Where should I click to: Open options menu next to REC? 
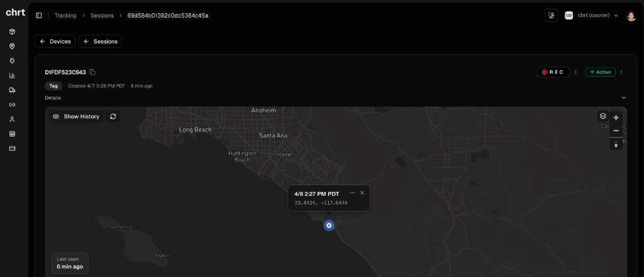(575, 72)
